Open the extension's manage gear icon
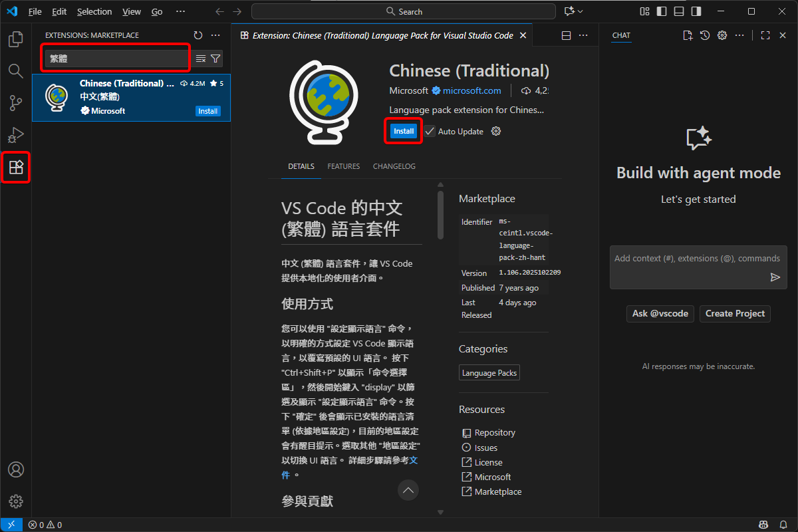 (x=495, y=131)
